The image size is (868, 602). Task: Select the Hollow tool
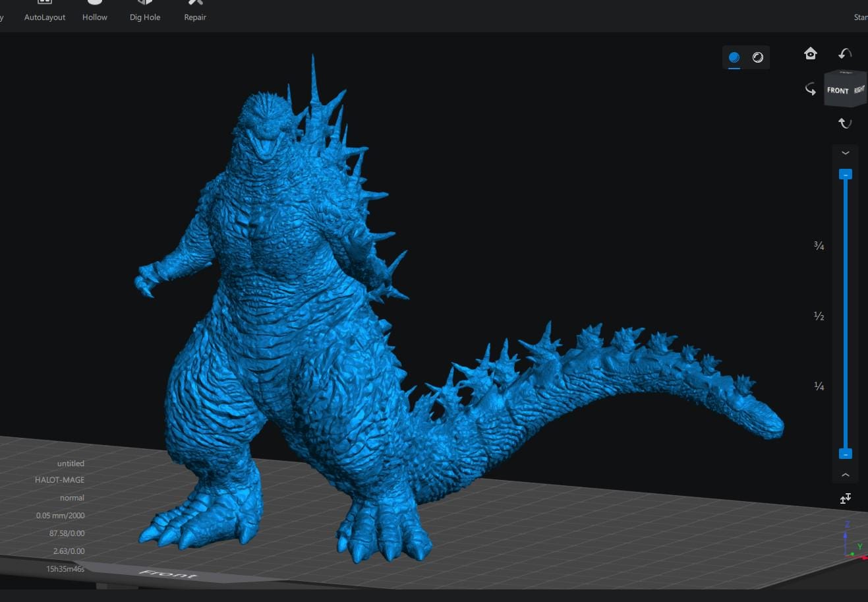(x=94, y=10)
